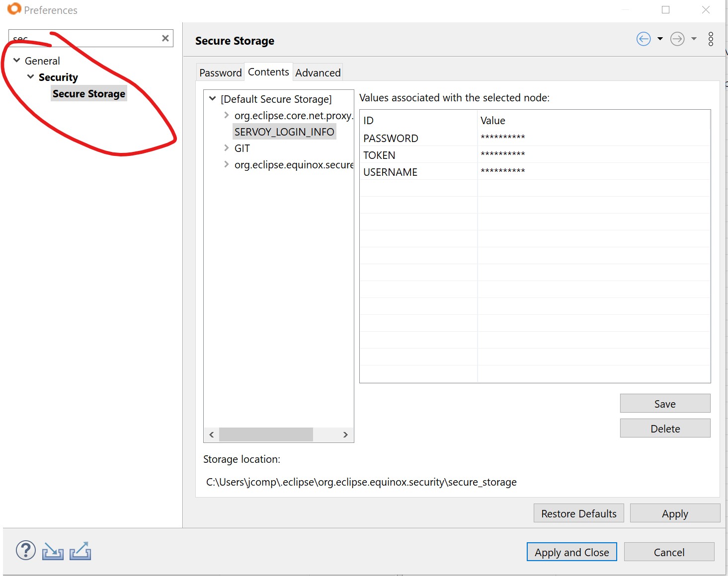
Task: Click the secure_storage file path text
Action: [x=361, y=482]
